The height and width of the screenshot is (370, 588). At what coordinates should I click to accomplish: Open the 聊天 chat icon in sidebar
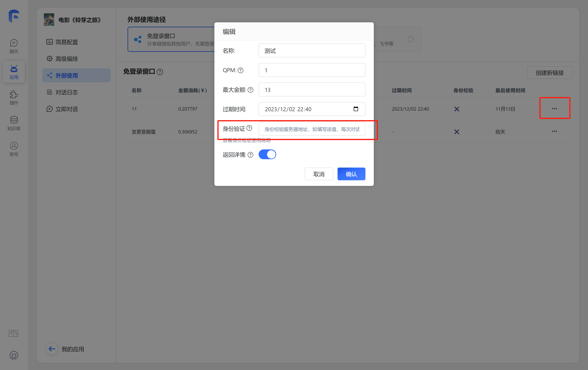point(14,43)
